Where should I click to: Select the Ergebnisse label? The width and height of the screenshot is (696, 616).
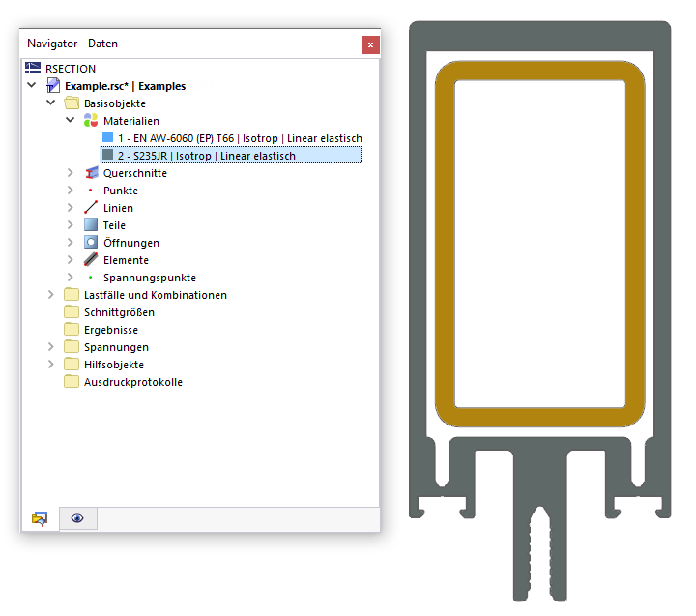111,330
